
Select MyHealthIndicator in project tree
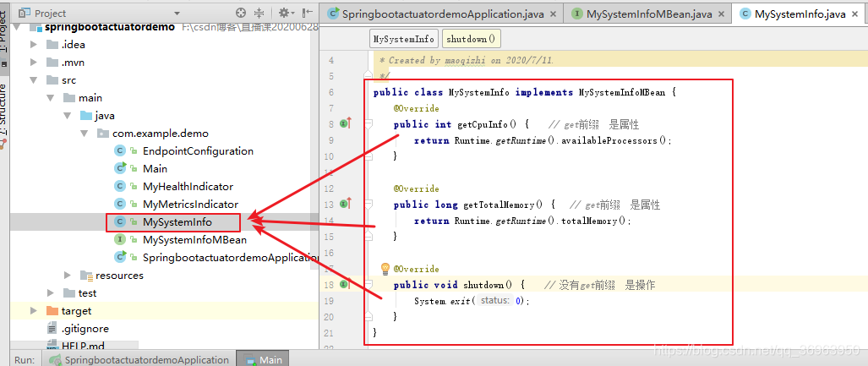click(x=188, y=187)
